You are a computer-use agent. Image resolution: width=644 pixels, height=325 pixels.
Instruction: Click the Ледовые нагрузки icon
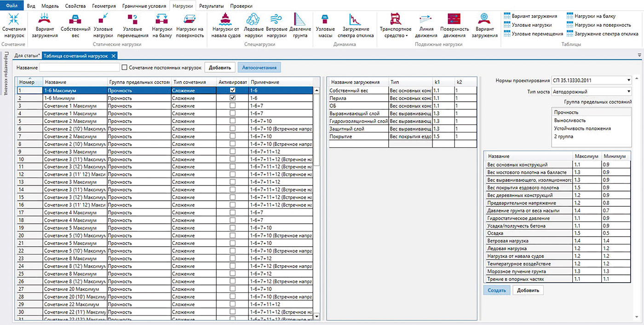pyautogui.click(x=253, y=19)
